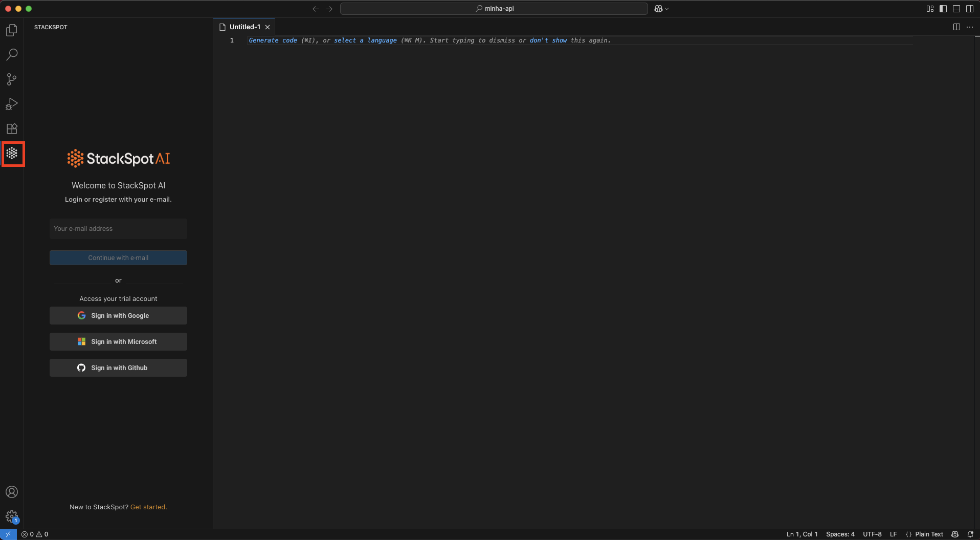This screenshot has height=540, width=980.
Task: Open the editor More Actions menu
Action: tap(970, 27)
